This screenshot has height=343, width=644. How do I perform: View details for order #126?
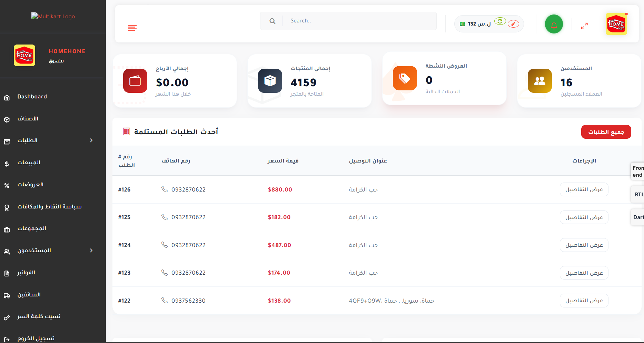(x=584, y=189)
